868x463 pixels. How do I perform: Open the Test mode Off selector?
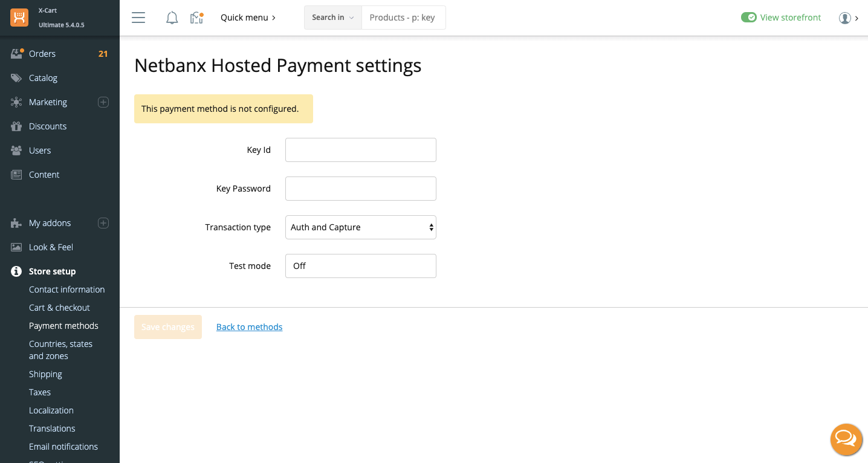(361, 266)
